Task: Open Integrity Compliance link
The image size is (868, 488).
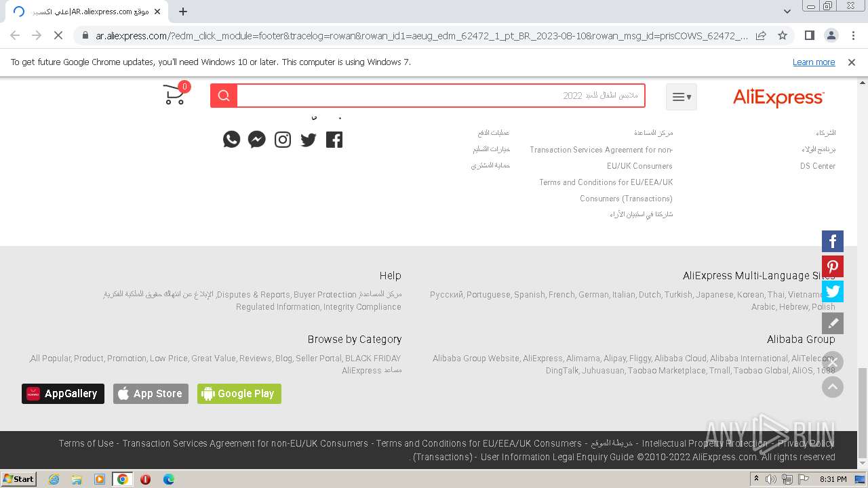Action: [362, 307]
